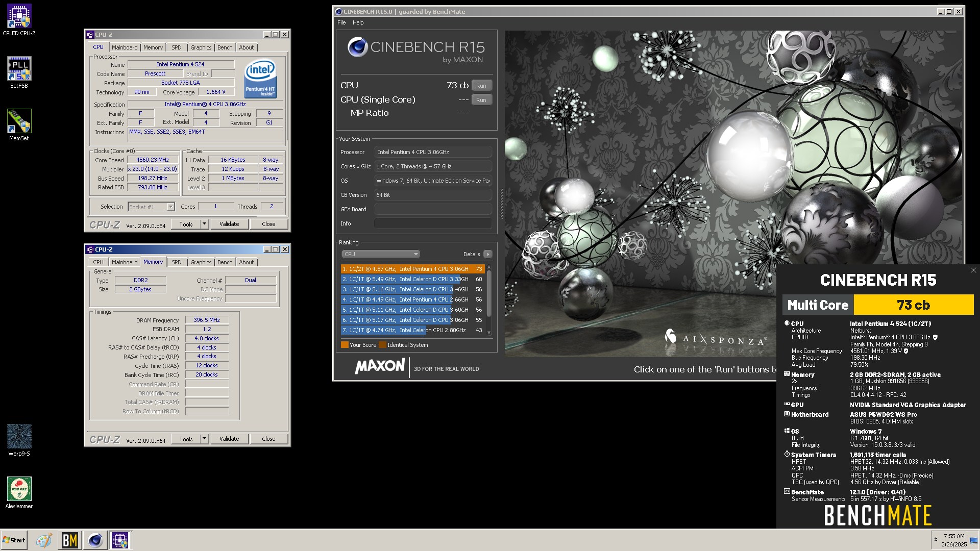The width and height of the screenshot is (980, 551).
Task: Click Close in top CPU-Z window
Action: [268, 224]
